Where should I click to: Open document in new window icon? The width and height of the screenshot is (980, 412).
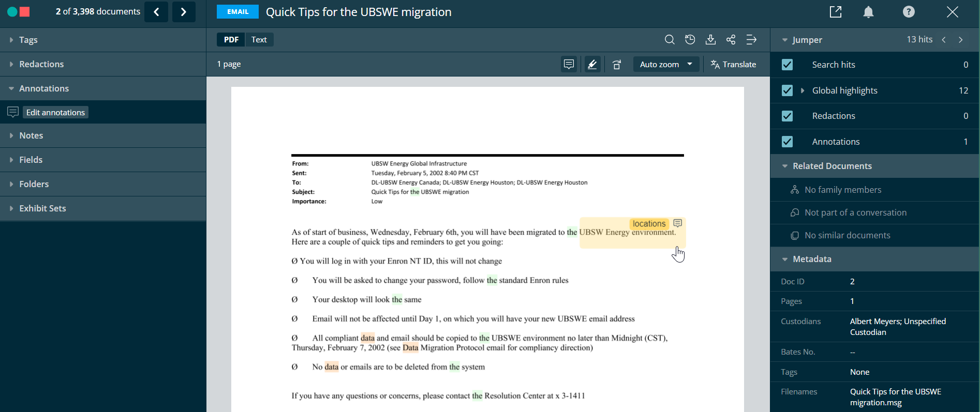coord(836,12)
